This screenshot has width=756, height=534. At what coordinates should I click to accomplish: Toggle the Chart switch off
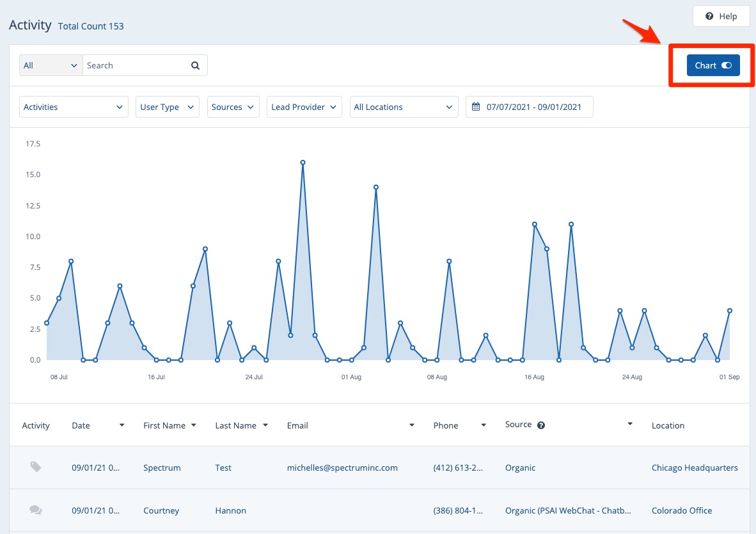(x=713, y=65)
